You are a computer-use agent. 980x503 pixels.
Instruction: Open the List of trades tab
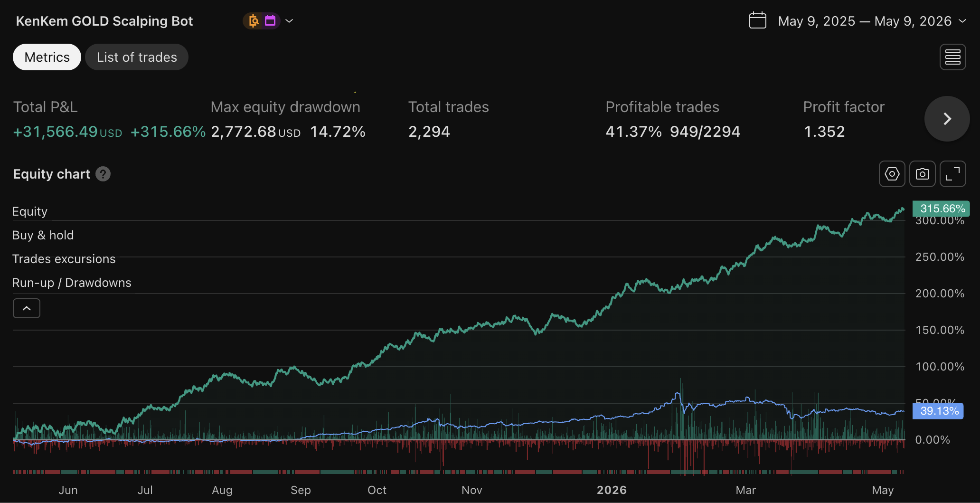137,57
